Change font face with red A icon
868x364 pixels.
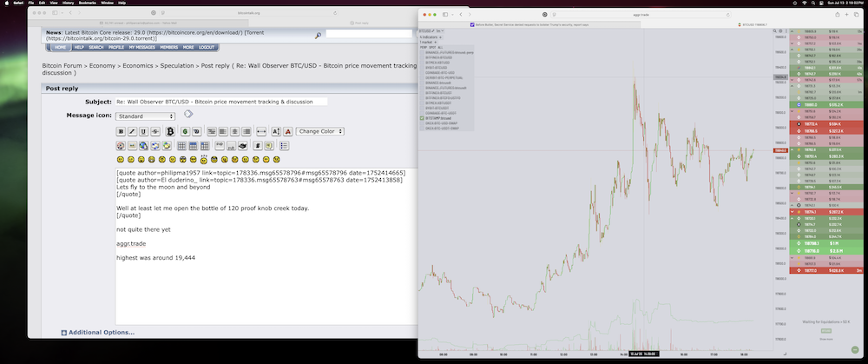[x=288, y=131]
